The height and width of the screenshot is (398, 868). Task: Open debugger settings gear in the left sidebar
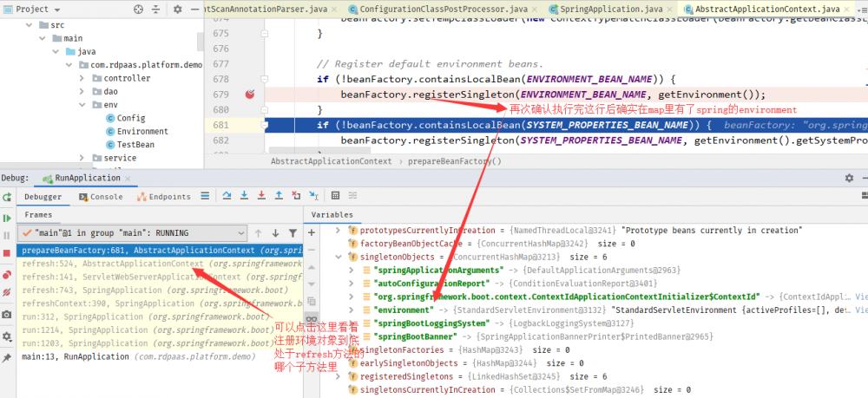point(7,336)
